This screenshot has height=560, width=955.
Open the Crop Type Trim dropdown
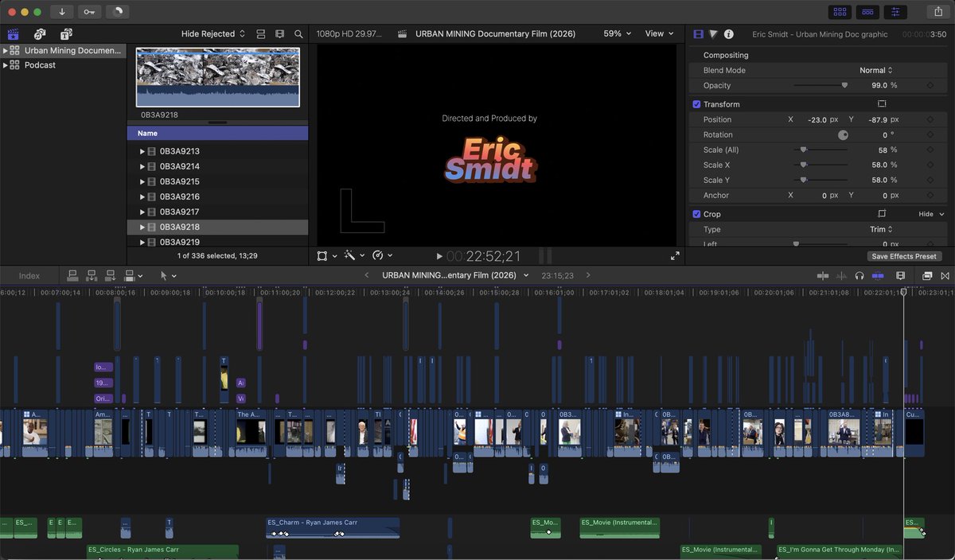pyautogui.click(x=881, y=229)
